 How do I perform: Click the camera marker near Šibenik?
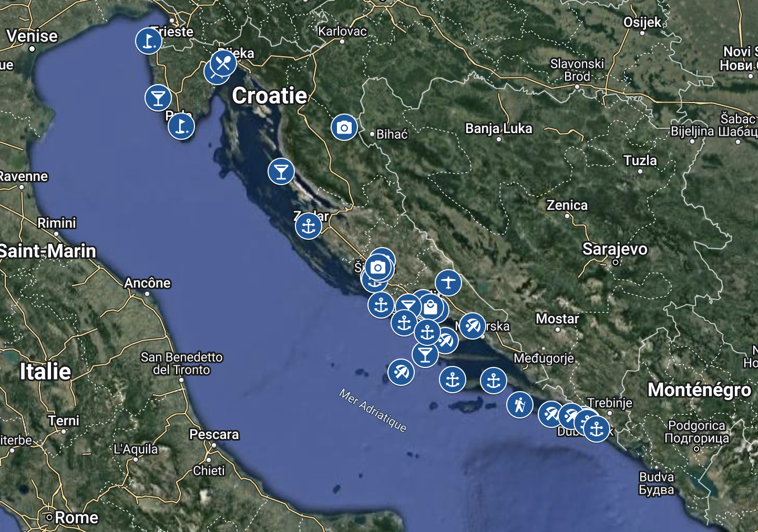(x=378, y=268)
